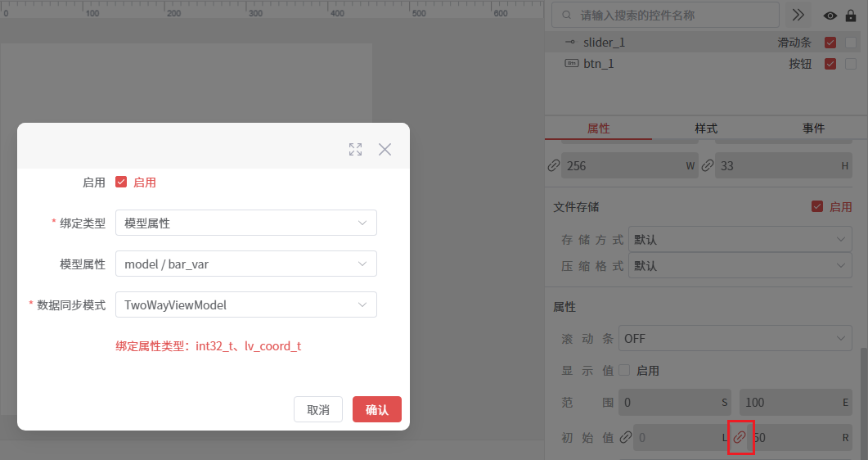868x460 pixels.
Task: Toggle the slider_1 visibility checkbox
Action: pyautogui.click(x=830, y=43)
